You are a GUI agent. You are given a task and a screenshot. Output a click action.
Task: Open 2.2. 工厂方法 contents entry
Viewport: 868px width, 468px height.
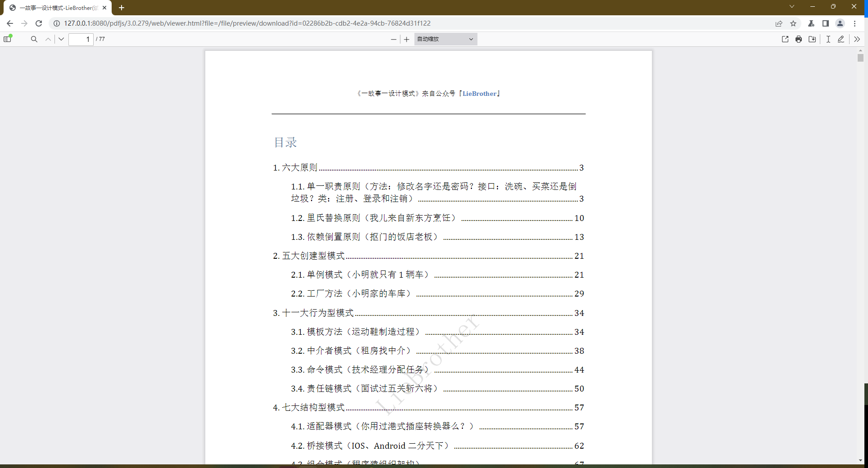[437, 293]
